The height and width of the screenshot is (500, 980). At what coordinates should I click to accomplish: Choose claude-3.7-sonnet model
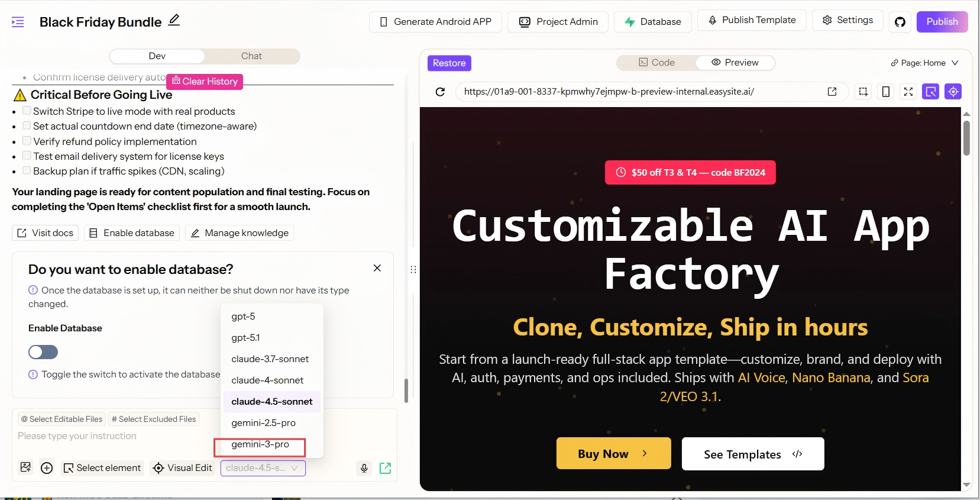coord(272,359)
